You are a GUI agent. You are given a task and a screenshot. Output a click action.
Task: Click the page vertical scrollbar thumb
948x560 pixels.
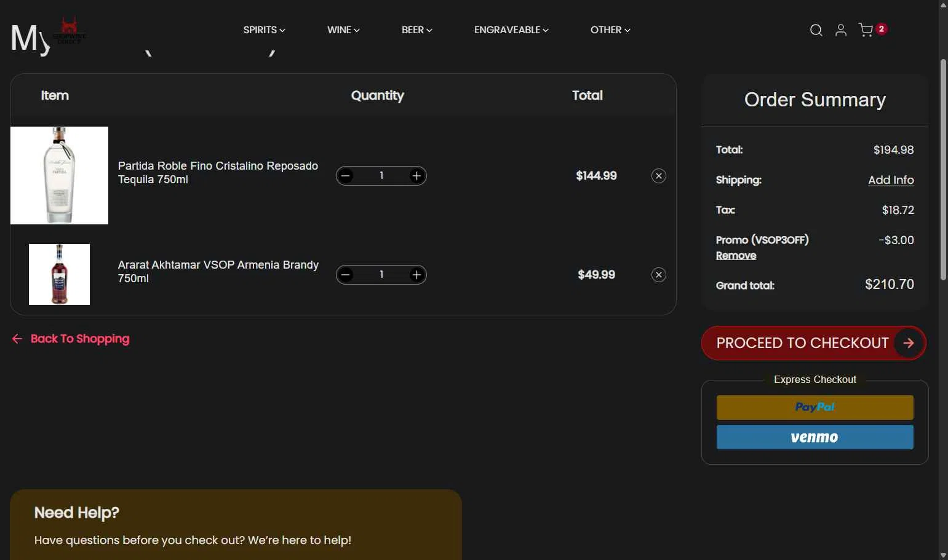pos(943,170)
